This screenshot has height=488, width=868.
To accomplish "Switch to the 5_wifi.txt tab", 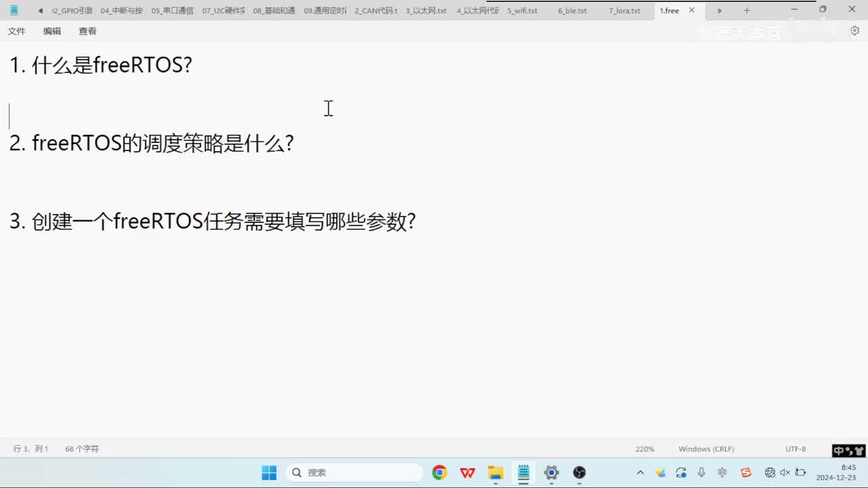I will (522, 11).
